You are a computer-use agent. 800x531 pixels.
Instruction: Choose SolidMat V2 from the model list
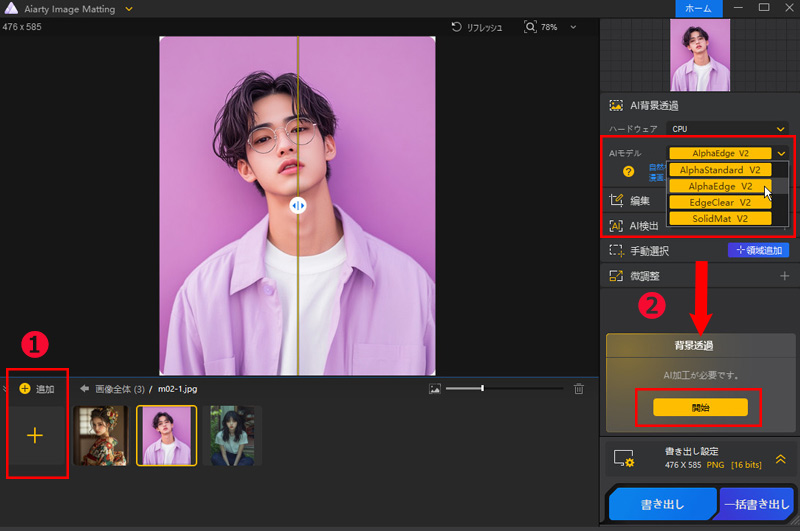pos(720,218)
